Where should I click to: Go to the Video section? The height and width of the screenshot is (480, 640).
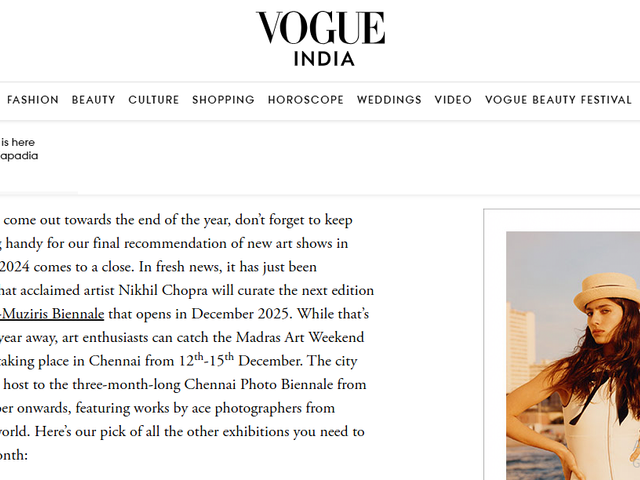coord(453,100)
